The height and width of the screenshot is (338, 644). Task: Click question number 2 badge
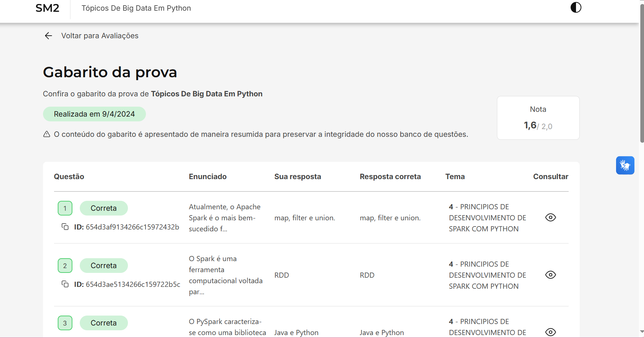click(x=65, y=266)
